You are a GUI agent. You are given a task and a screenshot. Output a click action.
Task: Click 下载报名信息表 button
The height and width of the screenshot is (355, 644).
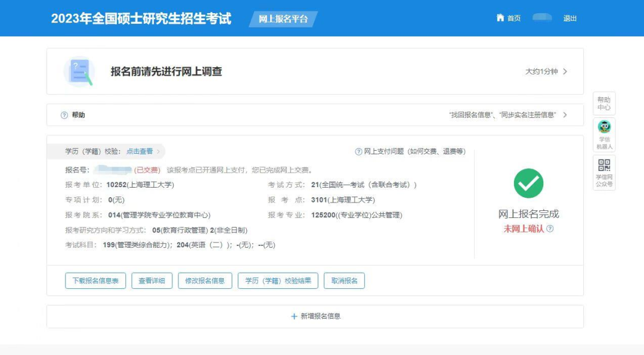coord(95,281)
